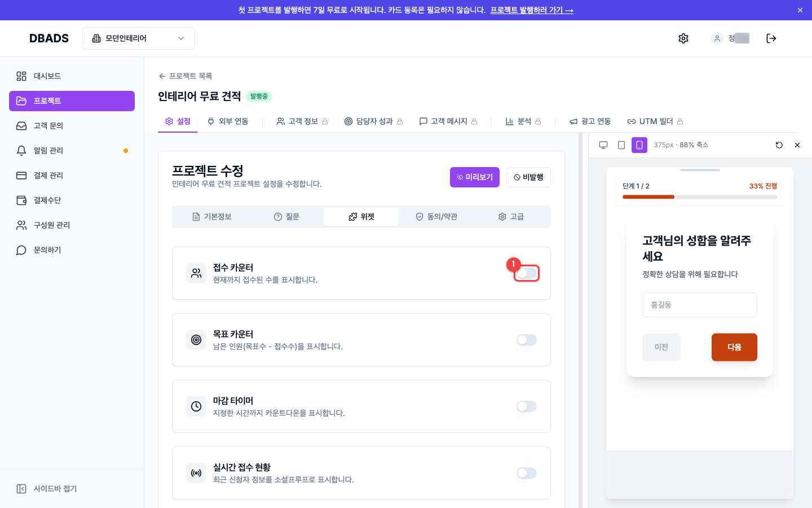The height and width of the screenshot is (508, 812).
Task: Click the 실시간 접수 현황 broadcast icon
Action: pyautogui.click(x=196, y=473)
